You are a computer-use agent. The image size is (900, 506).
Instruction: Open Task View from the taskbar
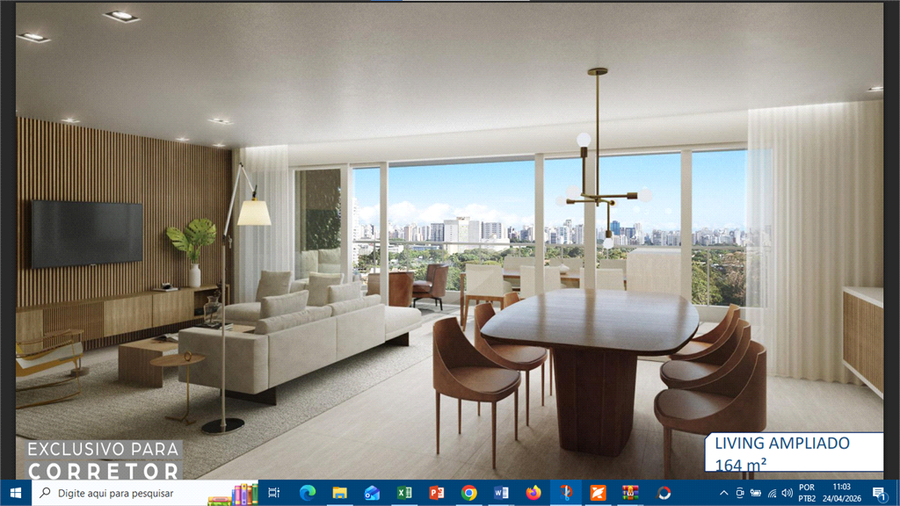(x=274, y=493)
